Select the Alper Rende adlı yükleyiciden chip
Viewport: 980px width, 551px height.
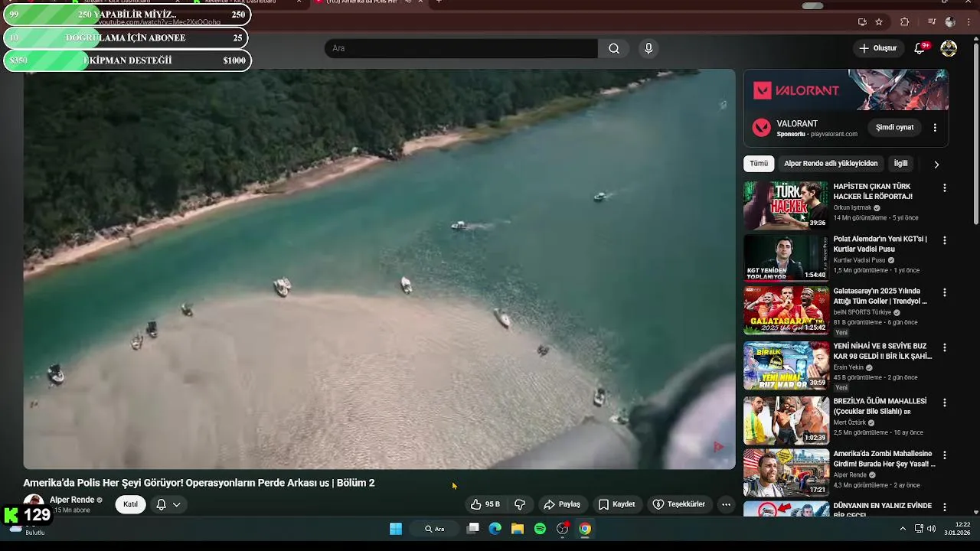831,164
